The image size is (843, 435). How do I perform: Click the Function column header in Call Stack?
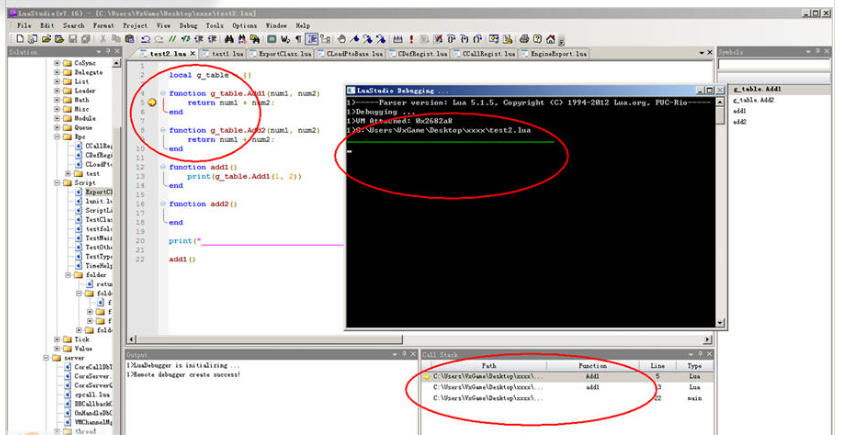pyautogui.click(x=592, y=366)
